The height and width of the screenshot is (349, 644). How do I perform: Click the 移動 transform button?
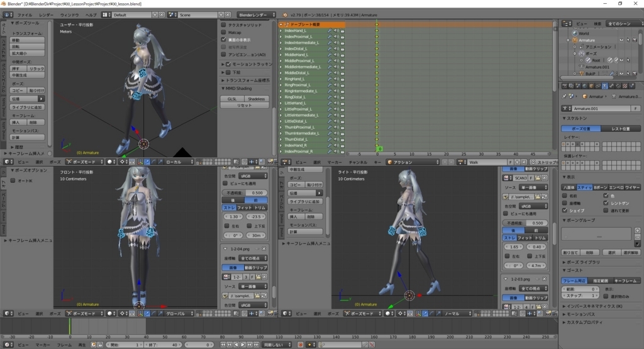pyautogui.click(x=27, y=40)
